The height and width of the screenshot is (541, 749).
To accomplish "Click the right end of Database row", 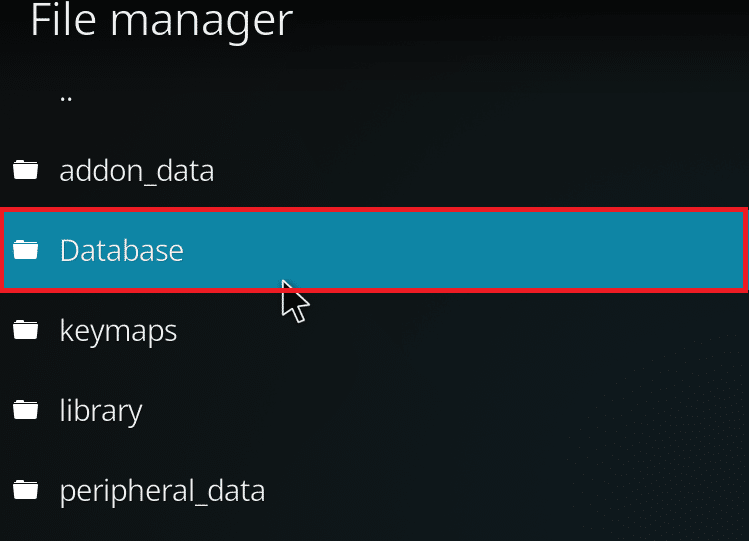I will 717,250.
